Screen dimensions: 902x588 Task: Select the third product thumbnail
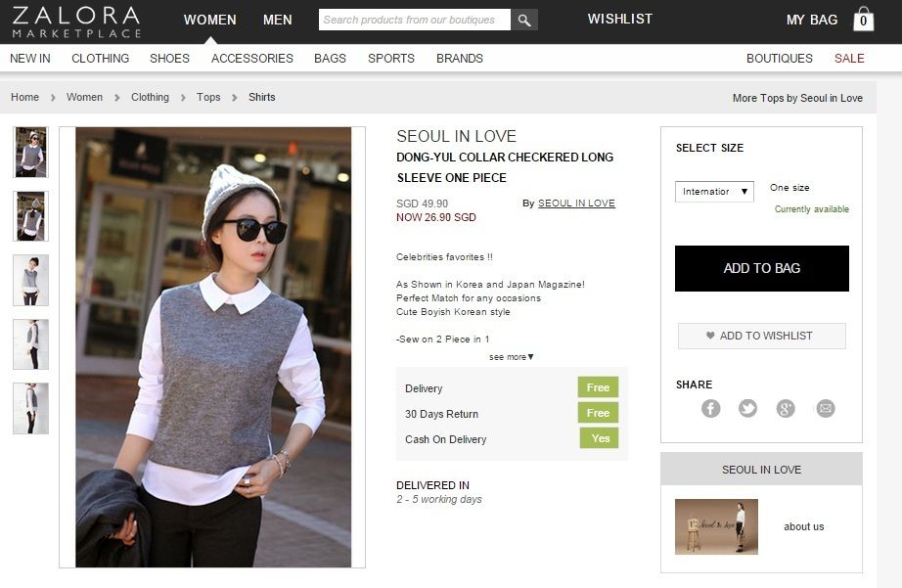[x=30, y=280]
